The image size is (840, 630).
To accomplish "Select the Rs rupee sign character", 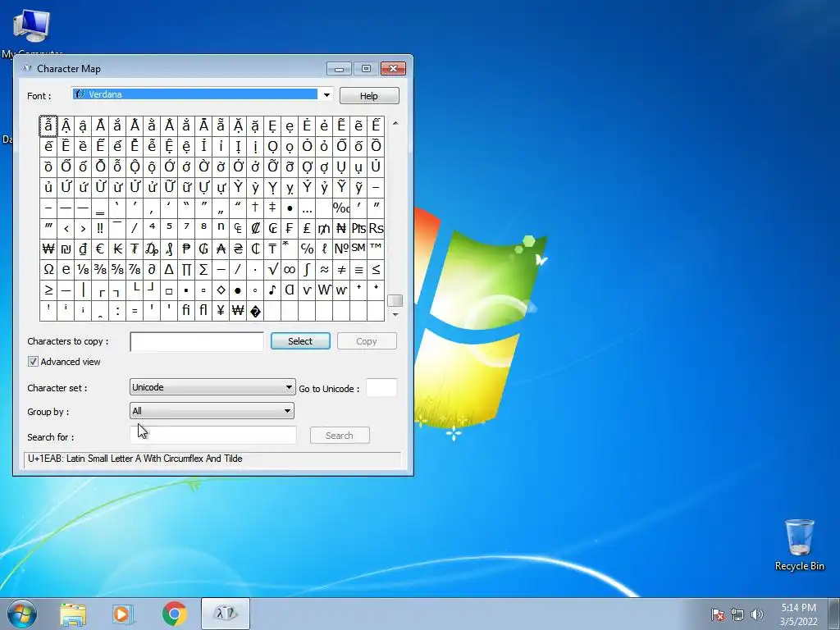I will 376,228.
